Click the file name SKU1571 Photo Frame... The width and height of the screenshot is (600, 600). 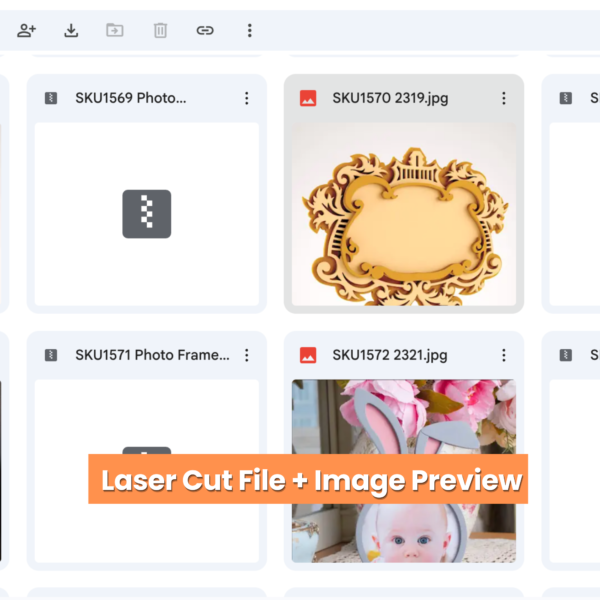click(x=152, y=355)
